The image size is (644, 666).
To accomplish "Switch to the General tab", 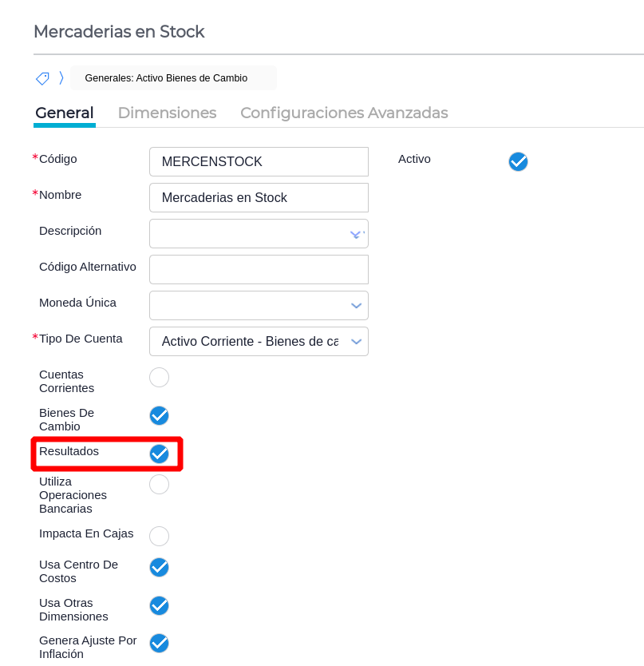I will pos(65,113).
